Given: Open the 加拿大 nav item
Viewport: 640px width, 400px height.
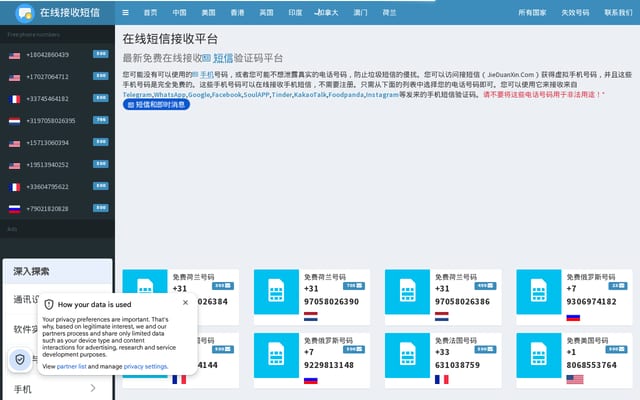Looking at the screenshot, I should click(x=327, y=13).
